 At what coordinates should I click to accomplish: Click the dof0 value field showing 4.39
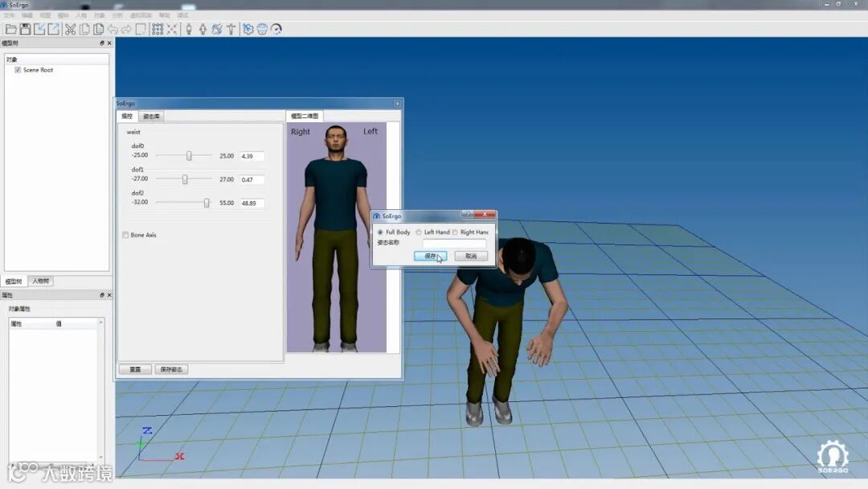point(252,156)
